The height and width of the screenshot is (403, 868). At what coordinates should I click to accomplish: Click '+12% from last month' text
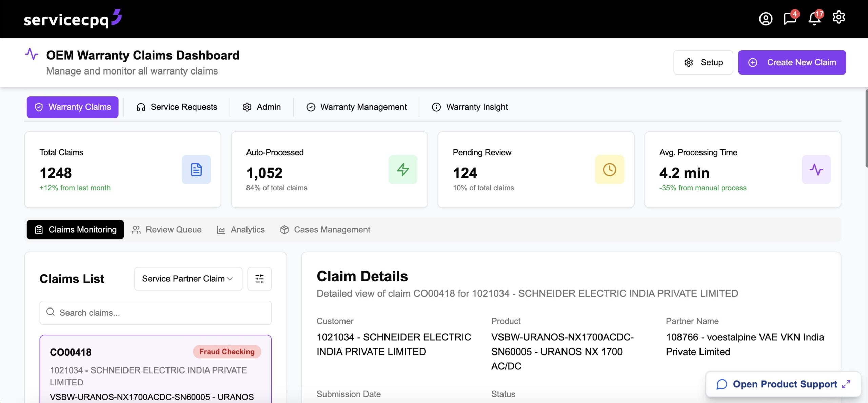[75, 188]
